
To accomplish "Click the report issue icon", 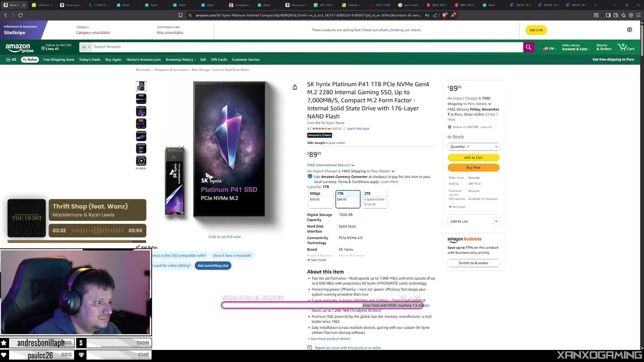I will [309, 348].
